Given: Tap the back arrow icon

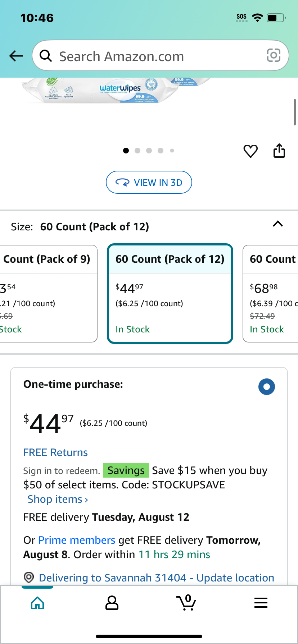Looking at the screenshot, I should point(16,56).
